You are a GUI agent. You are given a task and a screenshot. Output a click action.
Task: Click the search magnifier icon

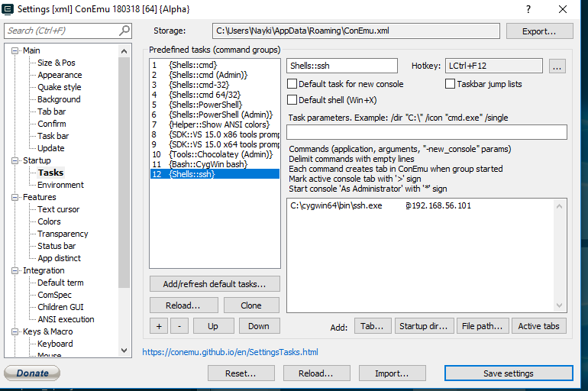point(124,31)
